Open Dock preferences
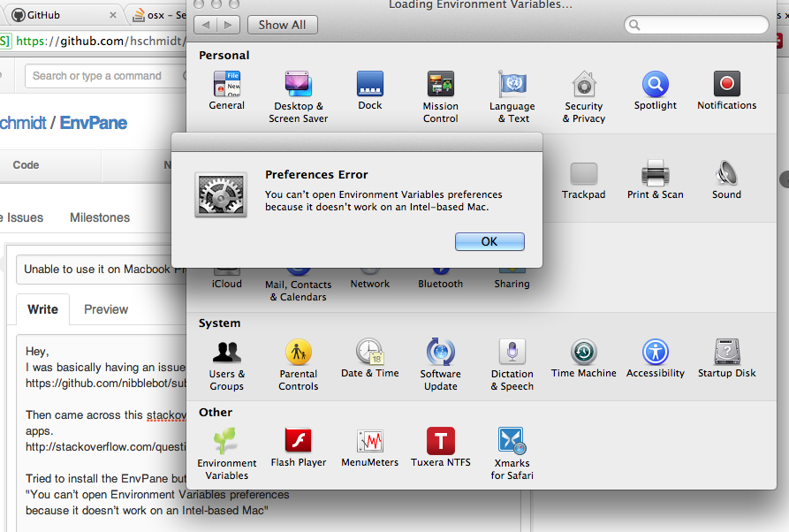This screenshot has width=789, height=532. 370,91
